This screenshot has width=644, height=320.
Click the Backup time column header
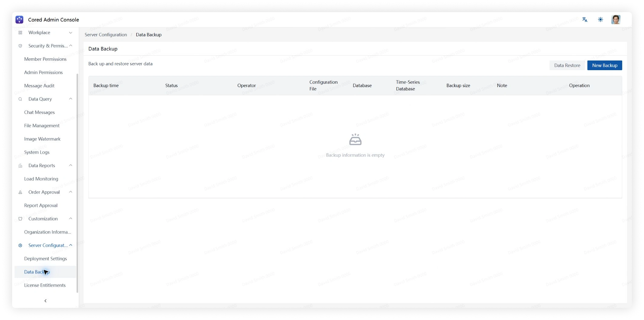click(106, 86)
